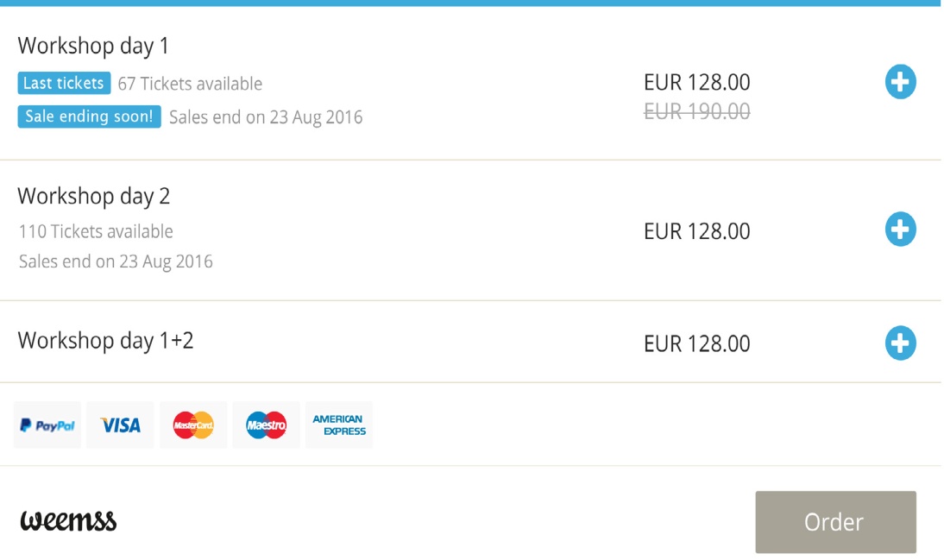
Task: Click Workshop day 2 EUR 128.00 price
Action: click(696, 231)
